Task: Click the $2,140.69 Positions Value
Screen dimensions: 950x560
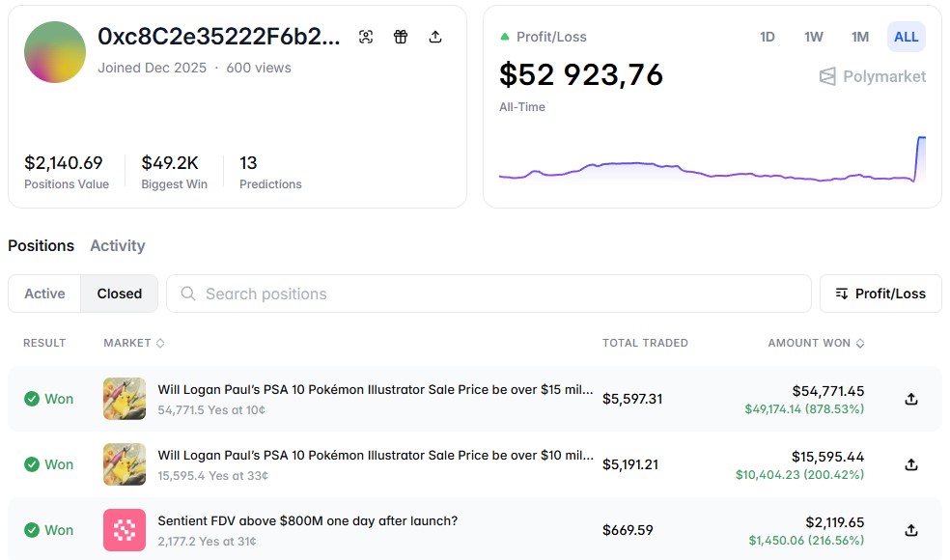Action: tap(64, 162)
